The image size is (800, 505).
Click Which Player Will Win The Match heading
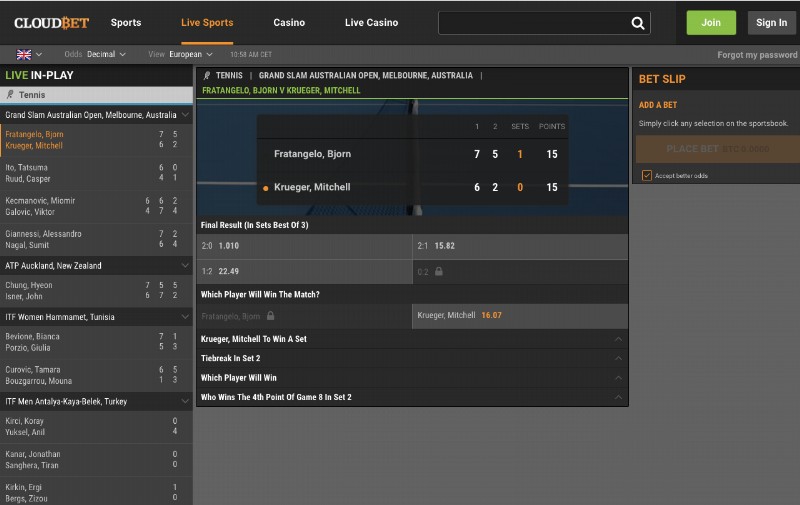coord(260,294)
